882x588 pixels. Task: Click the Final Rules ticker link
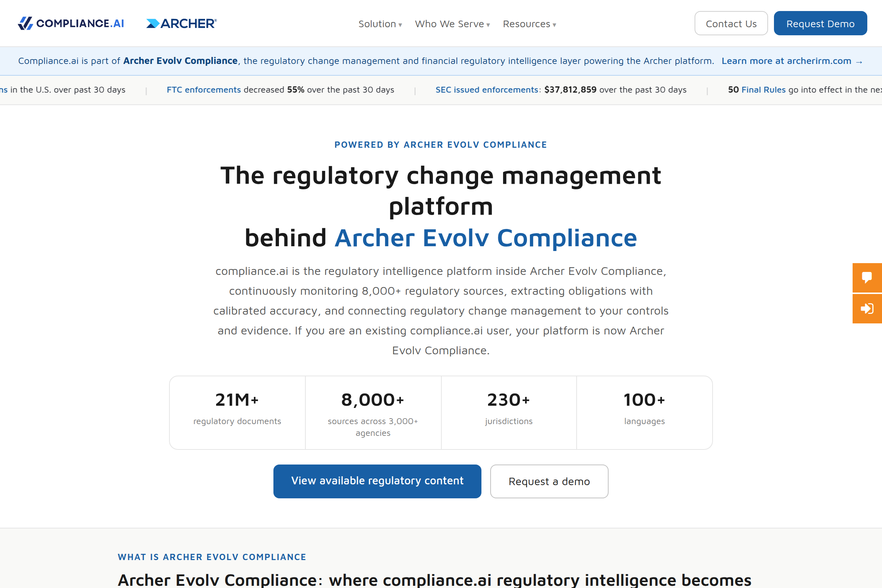[x=764, y=90]
